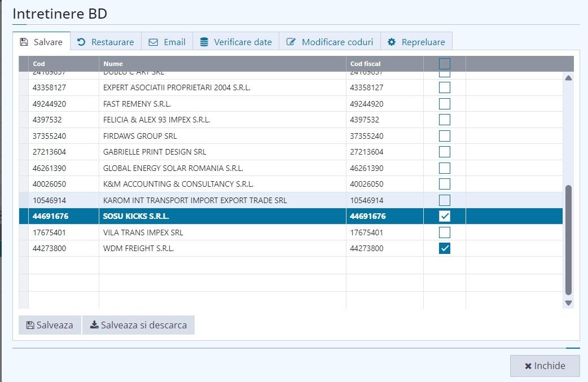Tick the GLOBAL ENERGY SOLAR ROMANIA checkbox
588x382 pixels.
(x=444, y=168)
